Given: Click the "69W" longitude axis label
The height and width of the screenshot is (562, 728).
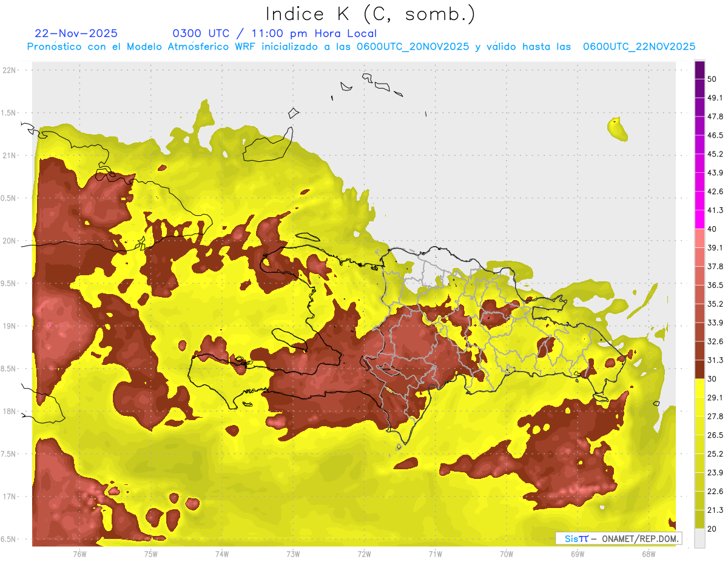Looking at the screenshot, I should (578, 554).
